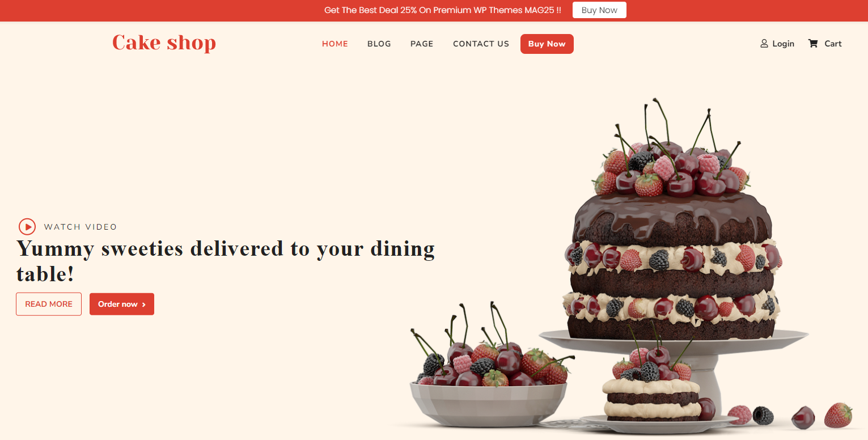Click the READ MORE outlined button

(x=49, y=304)
